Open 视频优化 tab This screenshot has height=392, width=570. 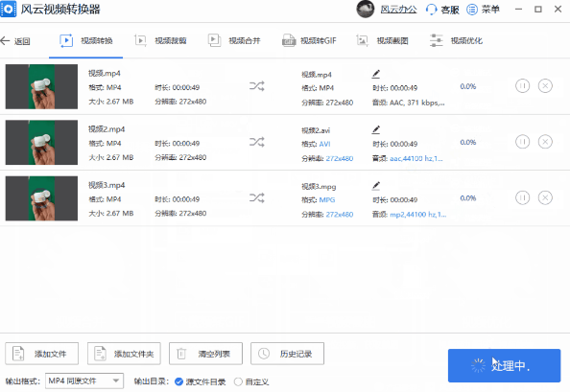click(456, 40)
